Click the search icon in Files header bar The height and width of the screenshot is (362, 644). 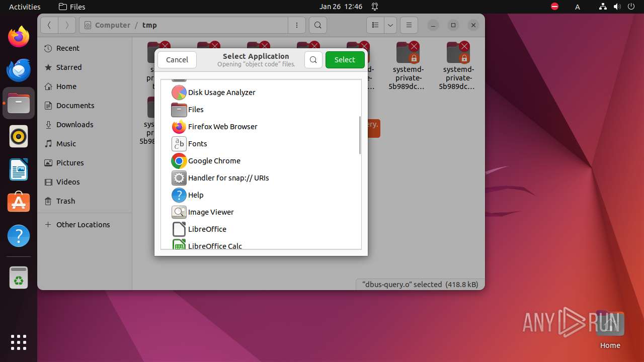click(317, 25)
